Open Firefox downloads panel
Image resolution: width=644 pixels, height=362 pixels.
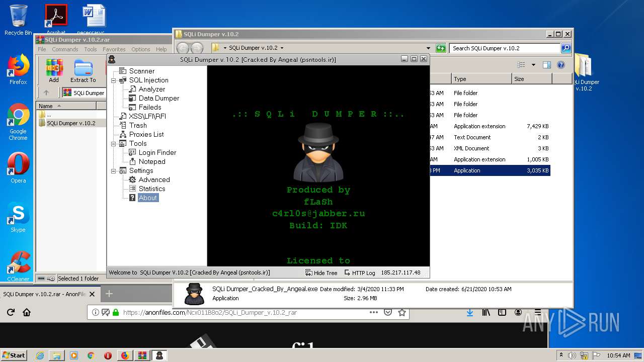coord(469,312)
